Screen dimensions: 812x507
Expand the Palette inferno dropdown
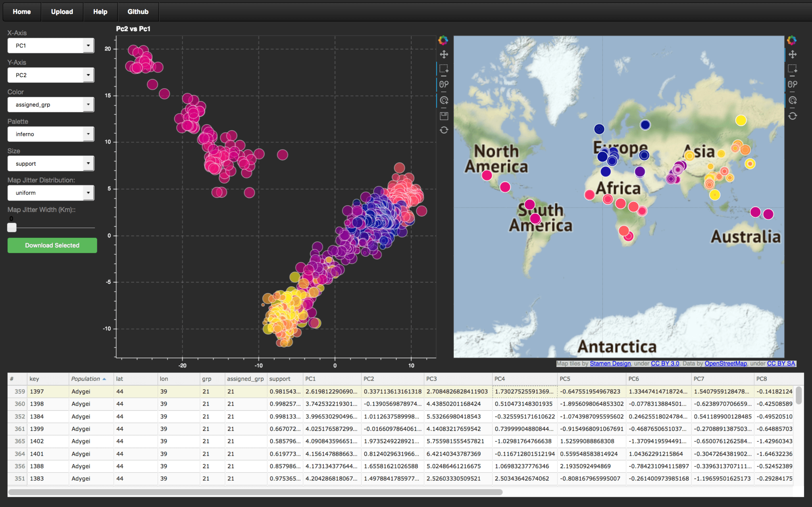(x=51, y=134)
